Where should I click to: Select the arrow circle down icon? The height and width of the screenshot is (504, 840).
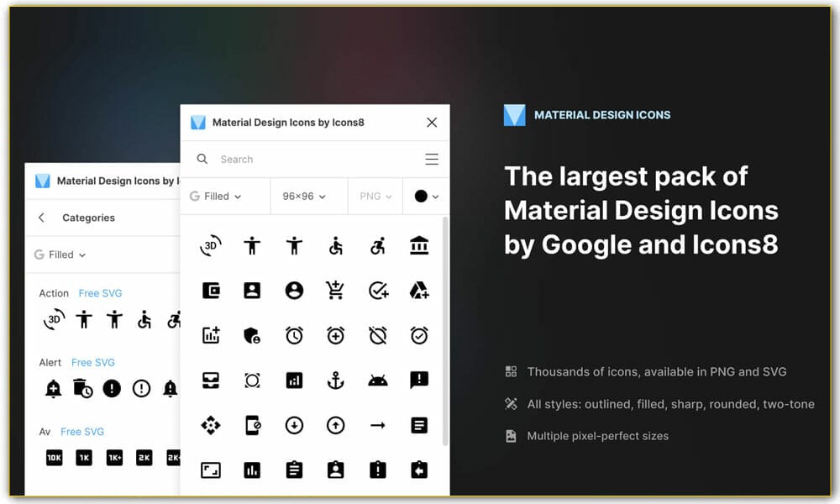pyautogui.click(x=294, y=425)
